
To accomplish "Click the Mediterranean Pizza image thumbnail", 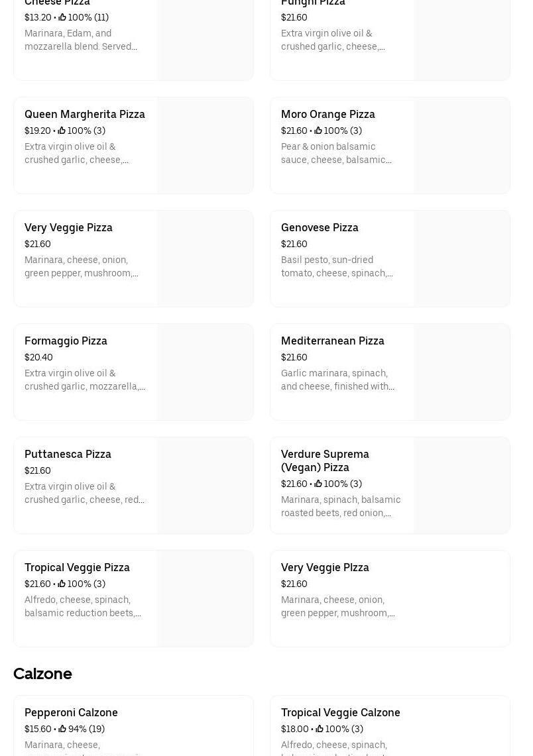I will (461, 372).
